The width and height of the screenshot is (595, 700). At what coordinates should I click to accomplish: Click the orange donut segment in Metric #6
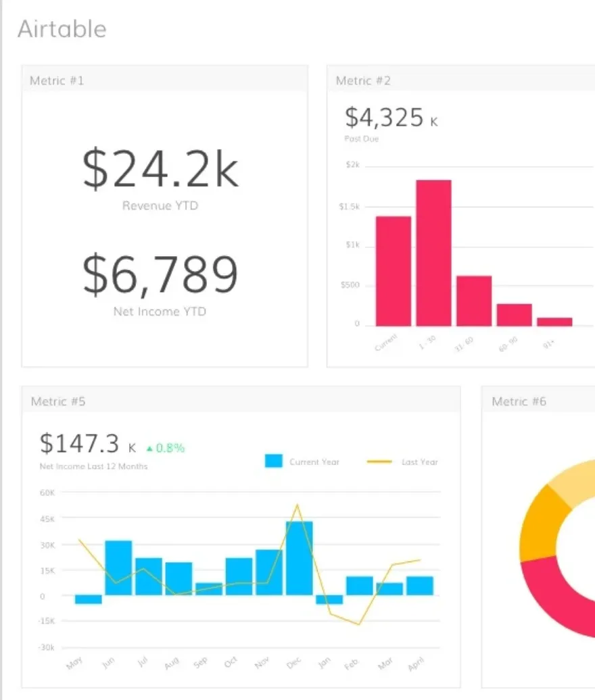(x=542, y=527)
